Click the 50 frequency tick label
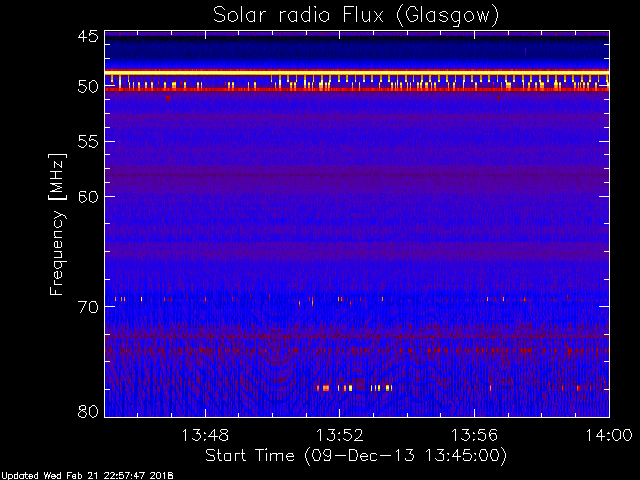The width and height of the screenshot is (640, 480). pyautogui.click(x=88, y=87)
